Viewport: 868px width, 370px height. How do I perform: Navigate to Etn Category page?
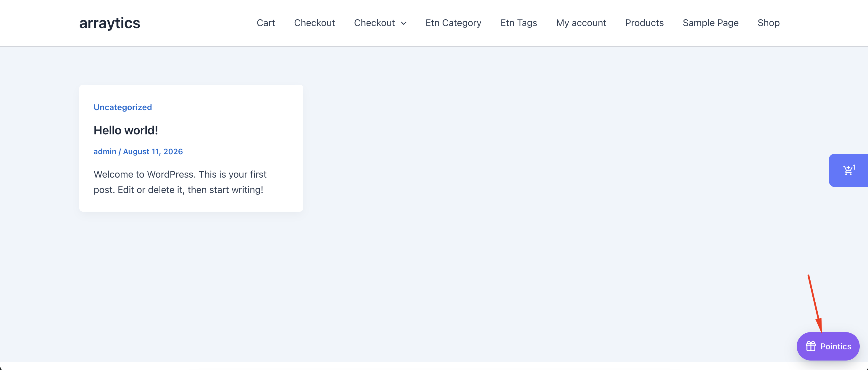[x=453, y=22]
